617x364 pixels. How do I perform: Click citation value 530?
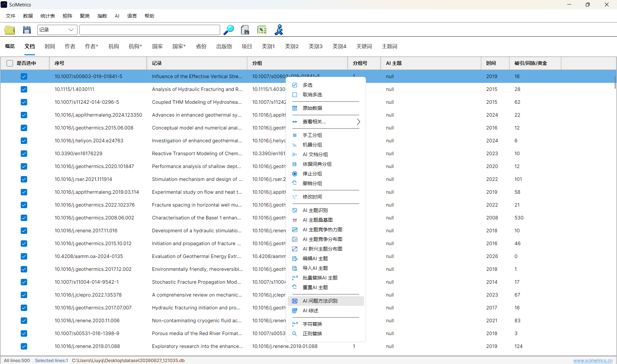click(519, 218)
